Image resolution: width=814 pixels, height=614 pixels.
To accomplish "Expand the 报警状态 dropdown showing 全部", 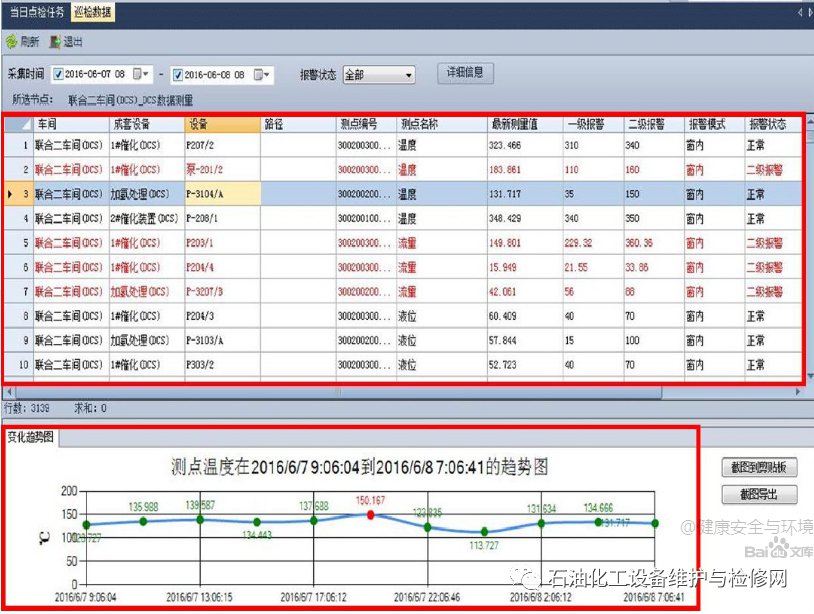I will point(408,75).
